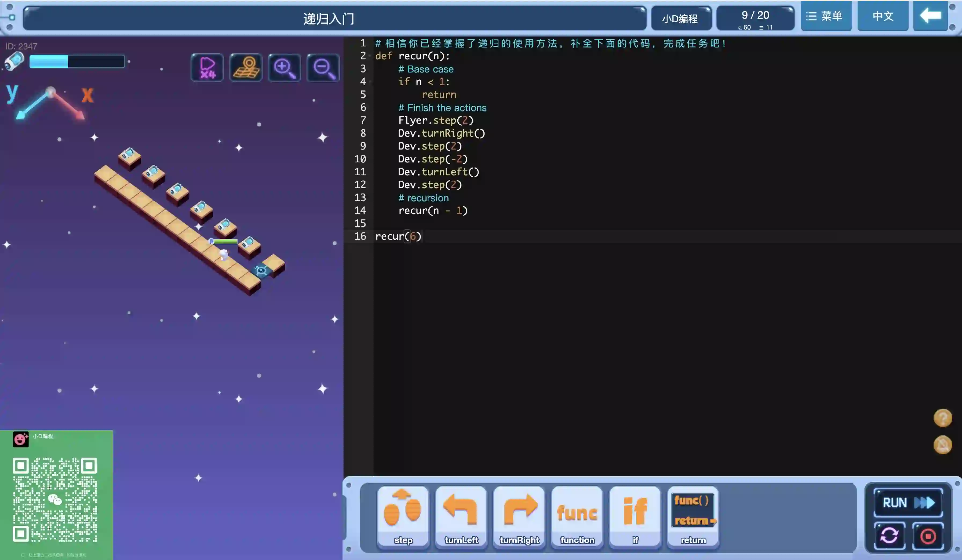
Task: Click the map location marker icon
Action: (246, 68)
